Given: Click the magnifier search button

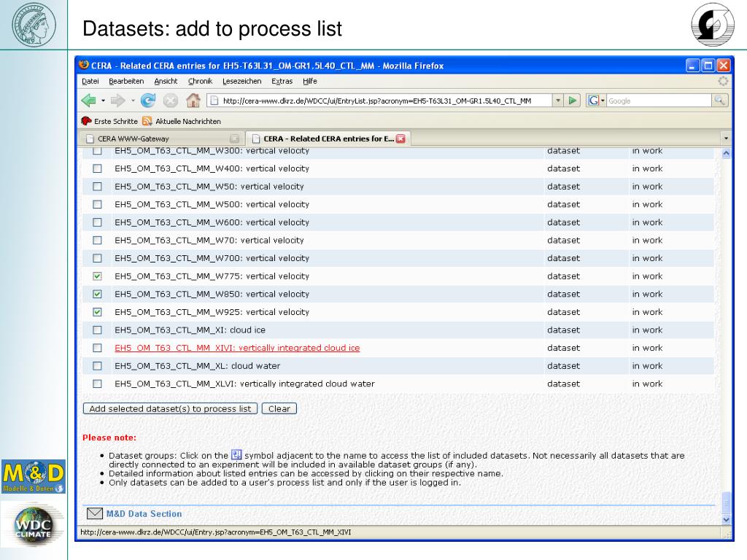Looking at the screenshot, I should (x=719, y=101).
